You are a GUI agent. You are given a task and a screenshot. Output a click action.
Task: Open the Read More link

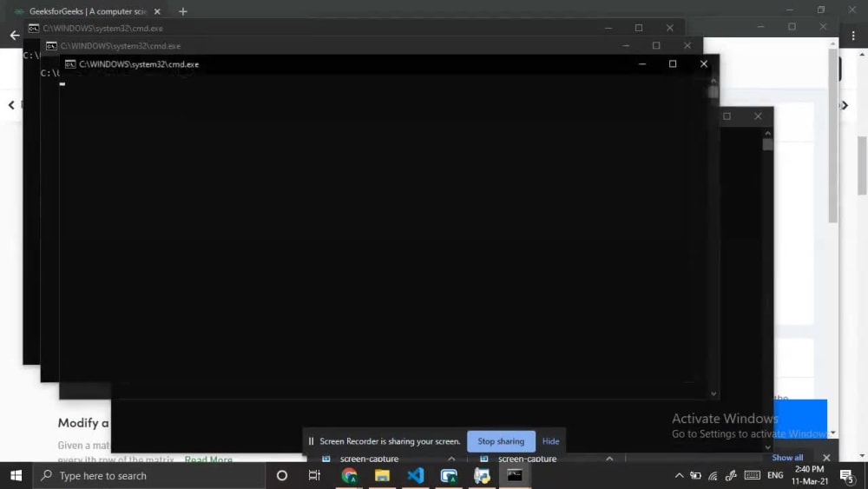coord(208,459)
